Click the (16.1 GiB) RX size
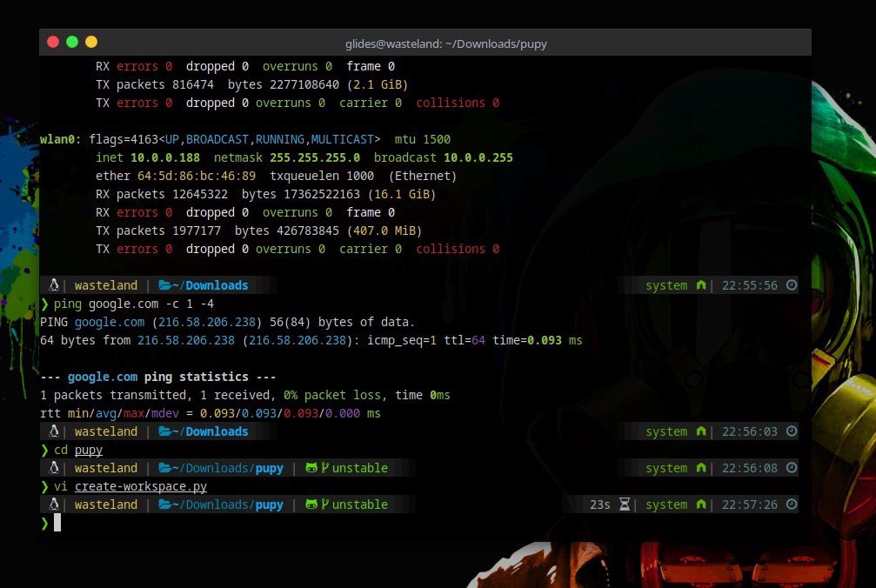The image size is (876, 588). (402, 194)
